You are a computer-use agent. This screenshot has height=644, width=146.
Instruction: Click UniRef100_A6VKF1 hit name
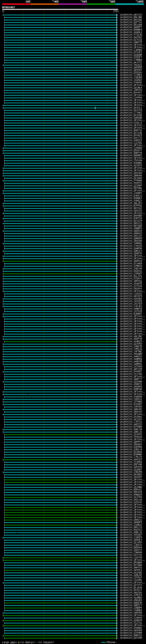(131, 570)
